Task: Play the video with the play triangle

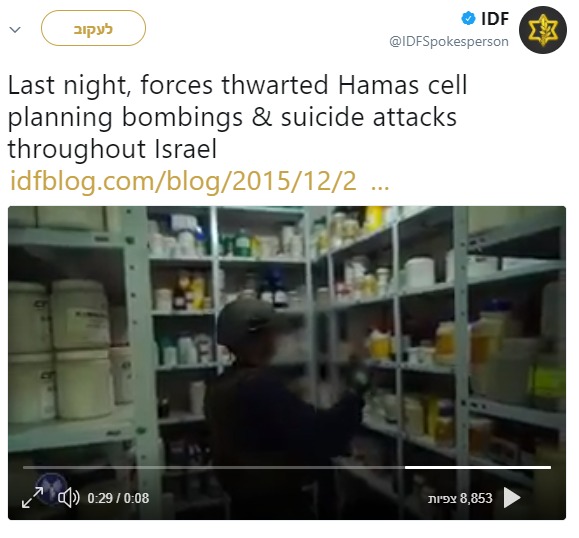Action: (x=512, y=498)
